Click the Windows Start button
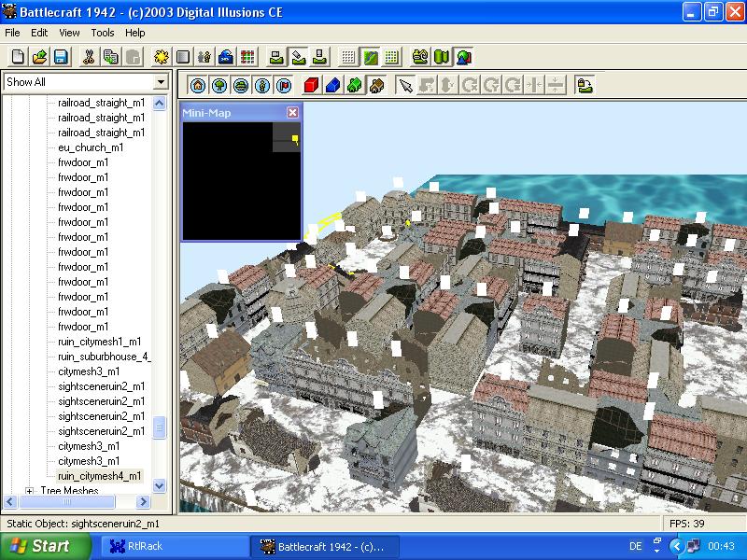Screen dimensions: 747x560 tap(39, 546)
